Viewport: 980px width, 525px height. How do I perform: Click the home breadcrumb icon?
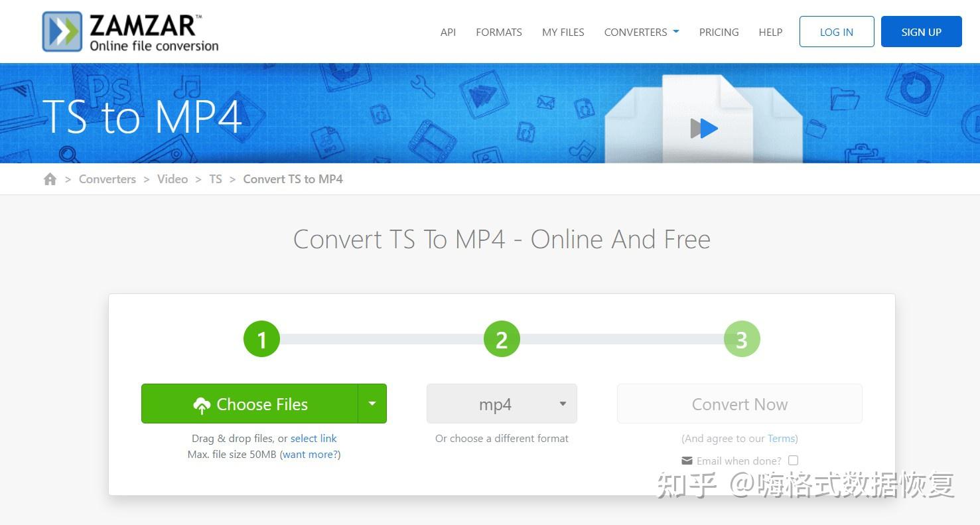point(50,179)
